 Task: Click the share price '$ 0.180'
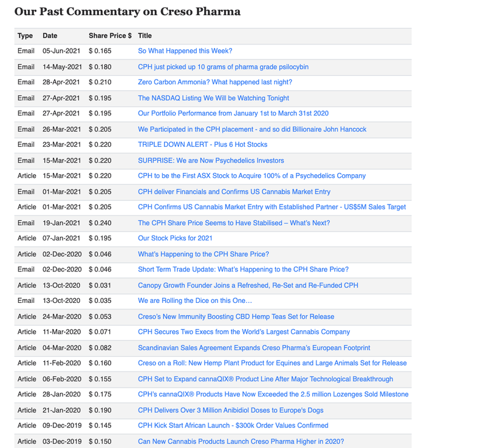(x=100, y=67)
